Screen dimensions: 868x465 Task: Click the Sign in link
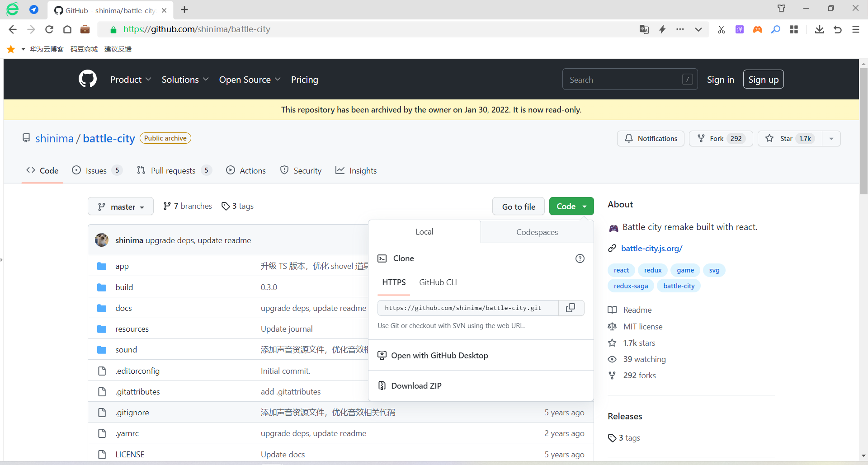721,80
